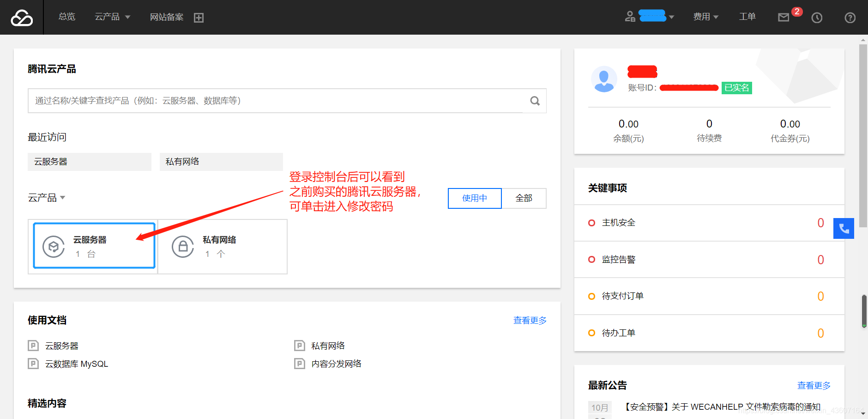Viewport: 868px width, 419px height.
Task: Click the clock history icon in header
Action: [817, 18]
